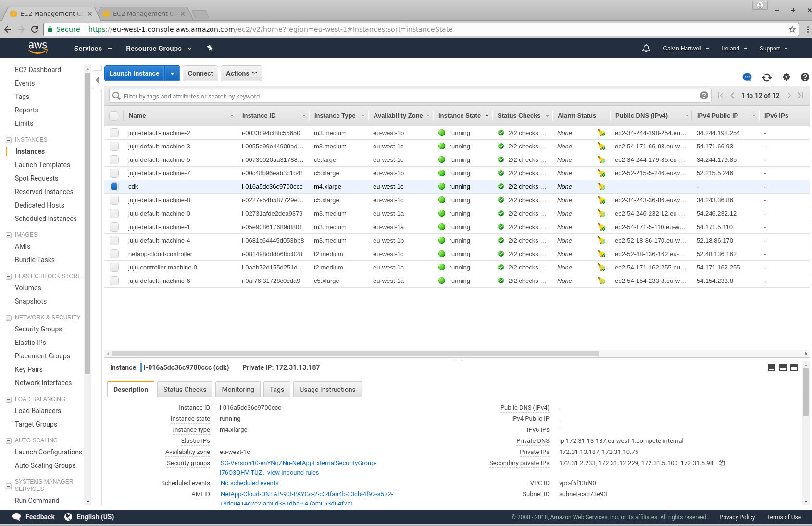812x526 pixels.
Task: Minimize the details pane layout icon
Action: [771, 367]
